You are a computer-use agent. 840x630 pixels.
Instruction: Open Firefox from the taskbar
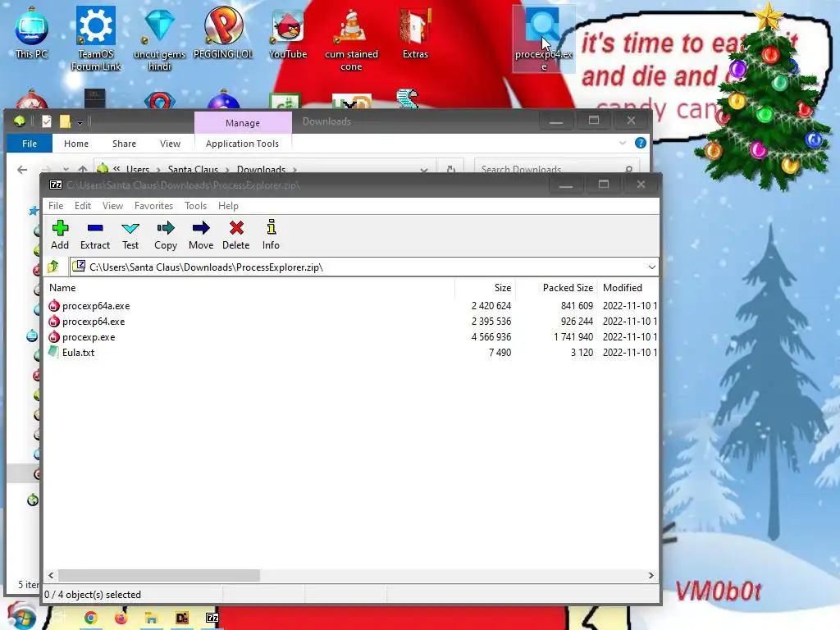pos(121,618)
